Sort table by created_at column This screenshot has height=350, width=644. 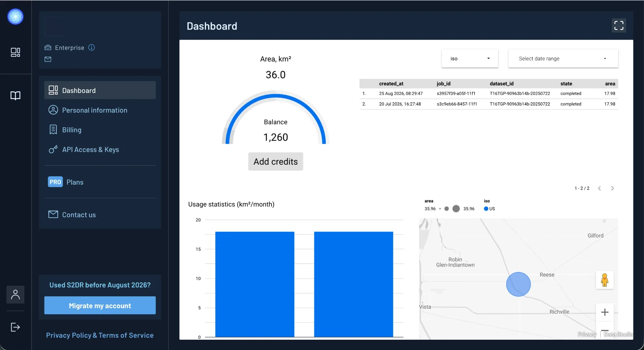click(391, 84)
